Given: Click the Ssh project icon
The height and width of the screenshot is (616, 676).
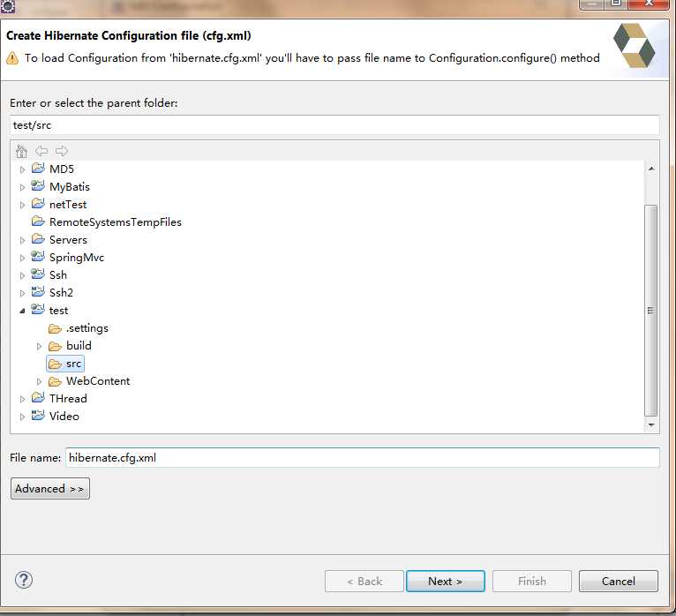Looking at the screenshot, I should (38, 274).
